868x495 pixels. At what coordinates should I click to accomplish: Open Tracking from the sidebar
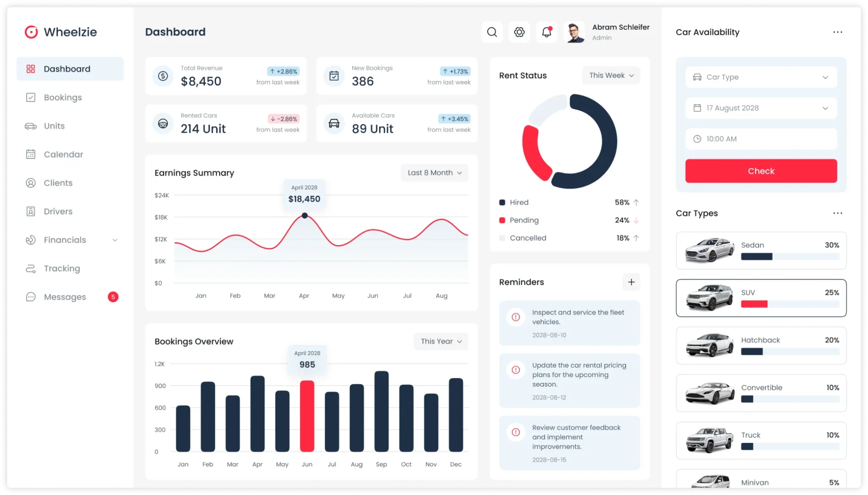coord(61,269)
